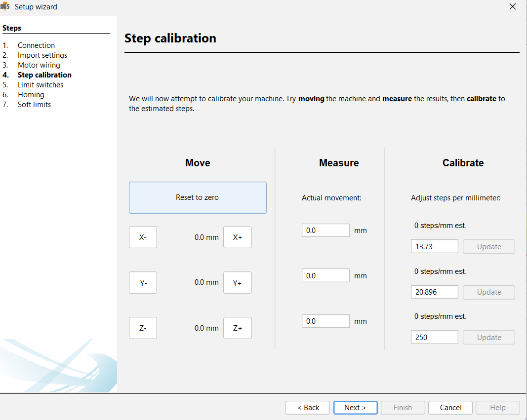The image size is (527, 420).
Task: Jog the machine with X+ button
Action: pos(237,237)
